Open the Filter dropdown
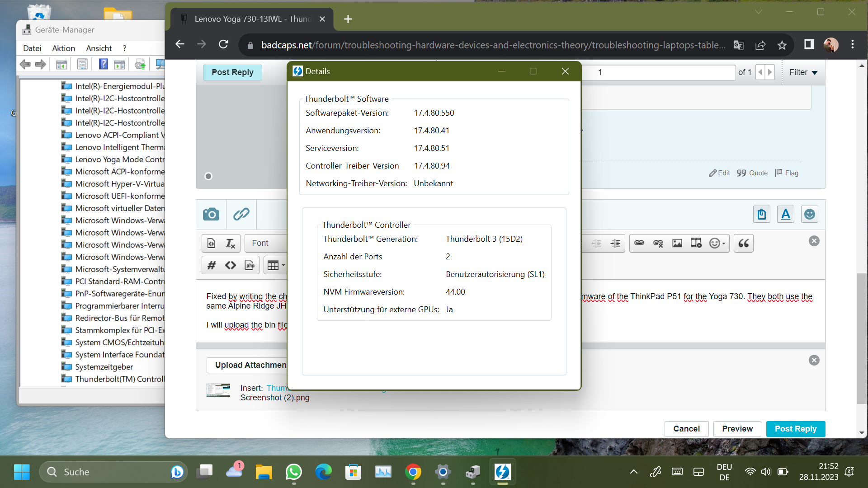Viewport: 868px width, 488px height. [803, 72]
